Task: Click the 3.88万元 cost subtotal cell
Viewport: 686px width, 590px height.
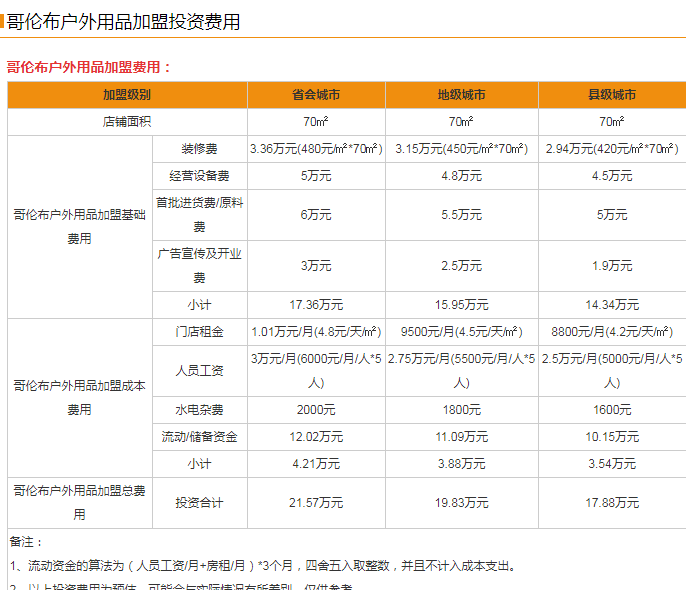Action: point(462,464)
